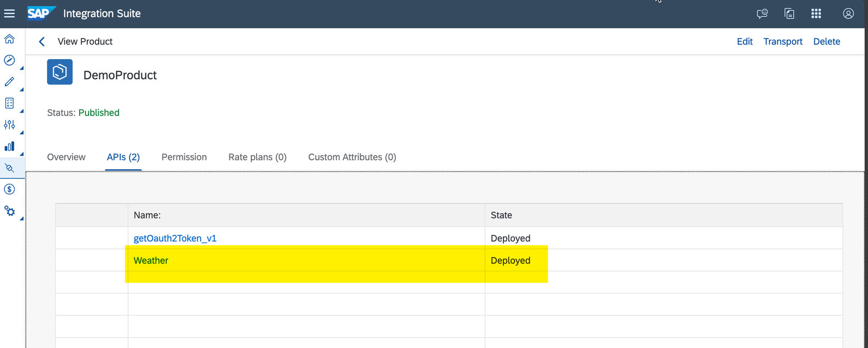This screenshot has width=868, height=348.
Task: Open the Weather API link
Action: click(x=151, y=261)
